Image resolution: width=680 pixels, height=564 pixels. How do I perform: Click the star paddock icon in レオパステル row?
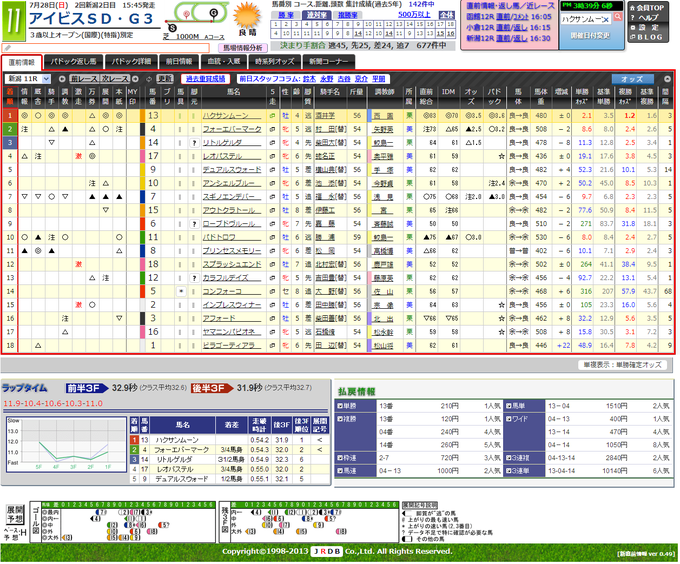pyautogui.click(x=501, y=156)
